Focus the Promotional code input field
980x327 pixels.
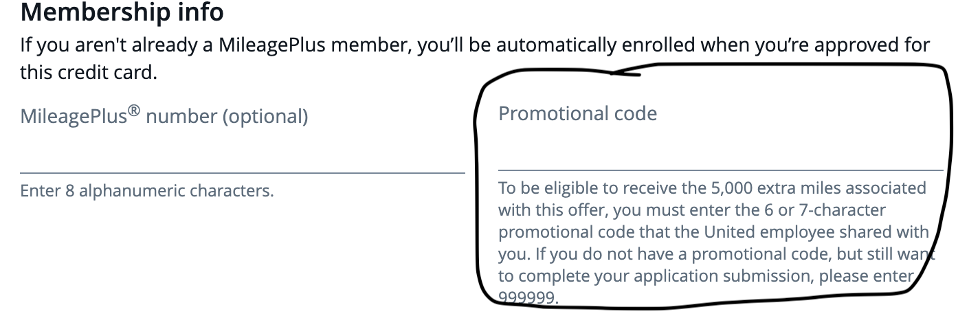click(x=720, y=149)
